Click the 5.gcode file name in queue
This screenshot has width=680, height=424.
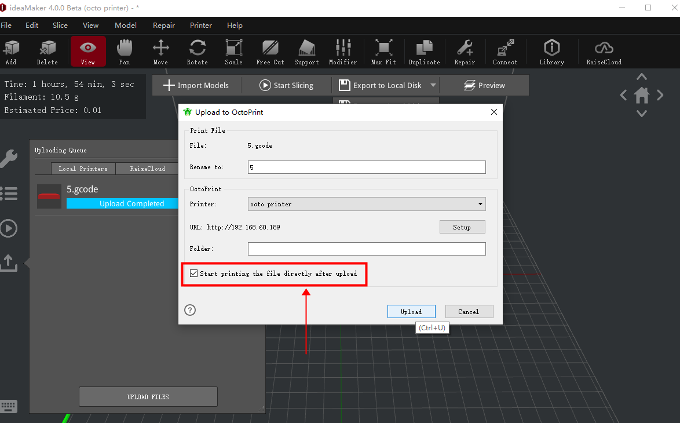(82, 189)
